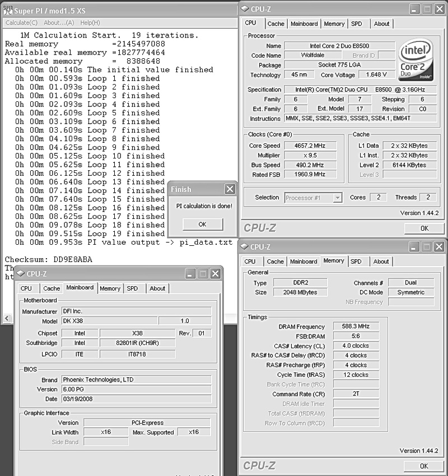Click the Core Speed value 4657.2 MHz
Image resolution: width=448 pixels, height=476 pixels.
click(310, 146)
